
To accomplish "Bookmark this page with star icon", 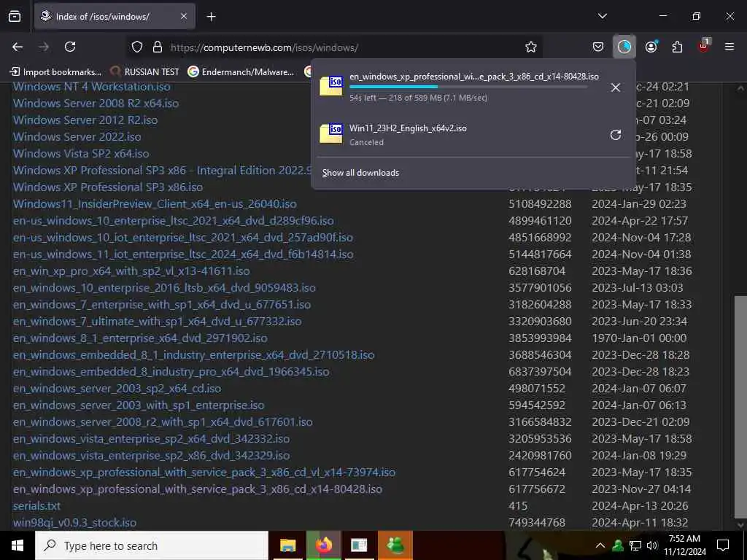I will pyautogui.click(x=531, y=47).
